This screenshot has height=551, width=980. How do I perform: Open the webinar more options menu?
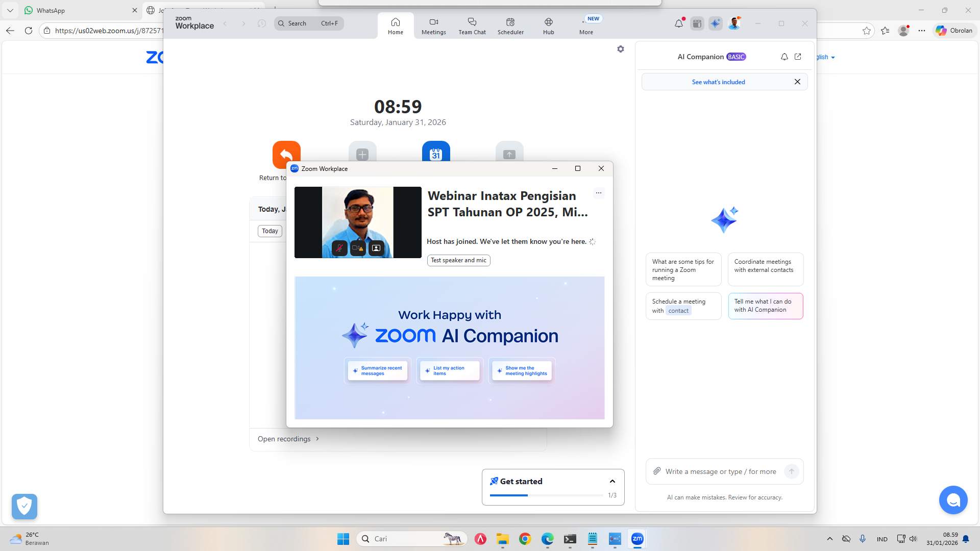(x=598, y=193)
